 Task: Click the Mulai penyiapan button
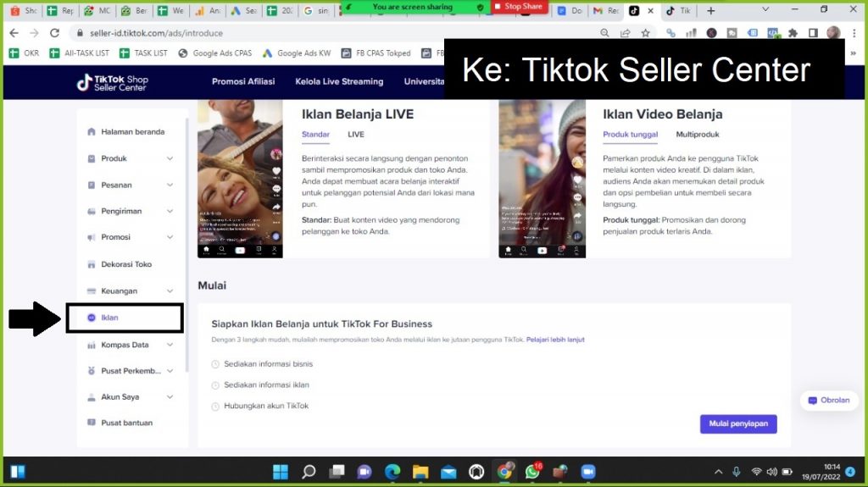[737, 423]
